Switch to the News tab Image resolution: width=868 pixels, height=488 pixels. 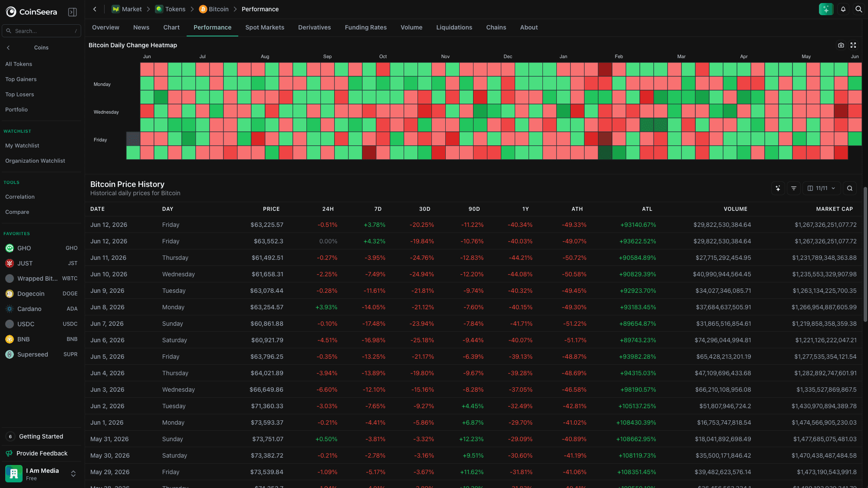click(141, 27)
